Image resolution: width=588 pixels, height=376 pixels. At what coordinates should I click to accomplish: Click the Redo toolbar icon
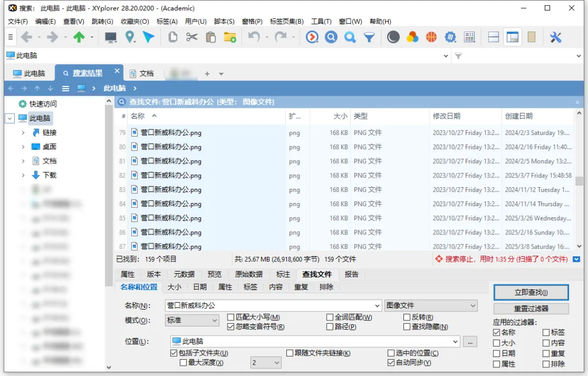280,37
